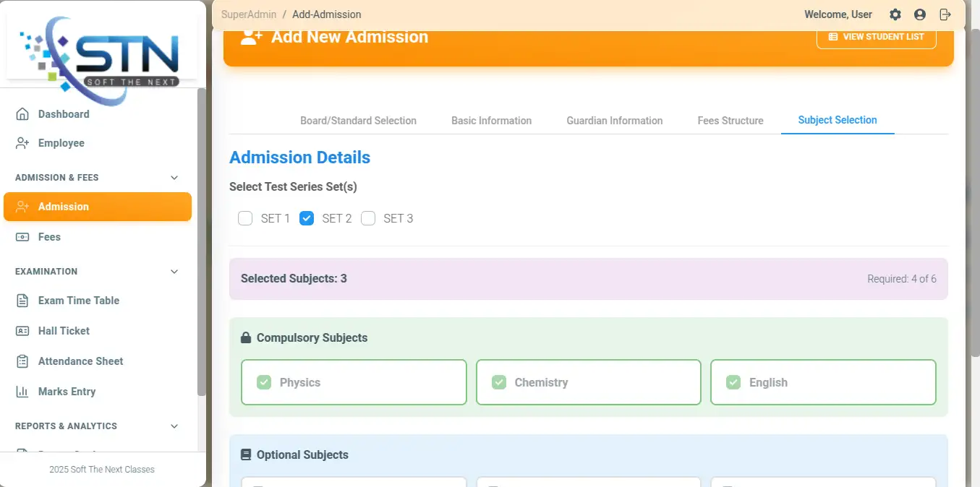980x487 pixels.
Task: Open the user profile icon
Action: [920, 14]
